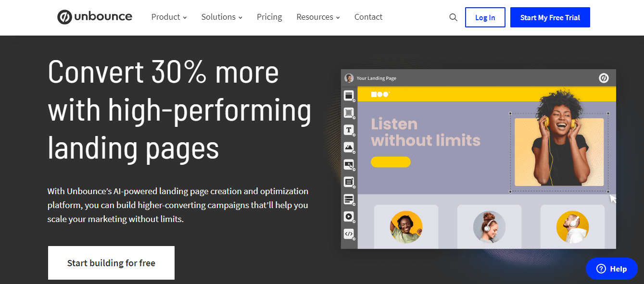Open the Contact page
The height and width of the screenshot is (284, 644).
coord(368,17)
